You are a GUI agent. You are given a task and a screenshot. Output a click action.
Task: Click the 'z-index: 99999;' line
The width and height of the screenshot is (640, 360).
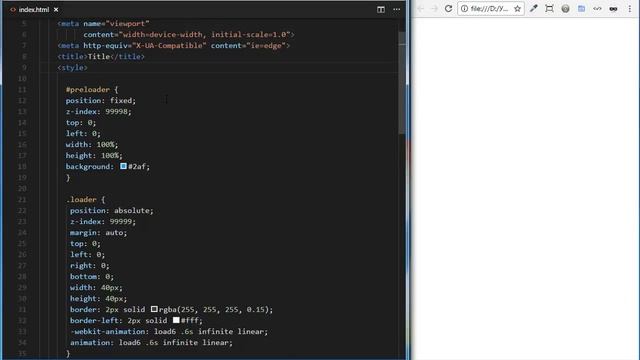click(x=103, y=222)
